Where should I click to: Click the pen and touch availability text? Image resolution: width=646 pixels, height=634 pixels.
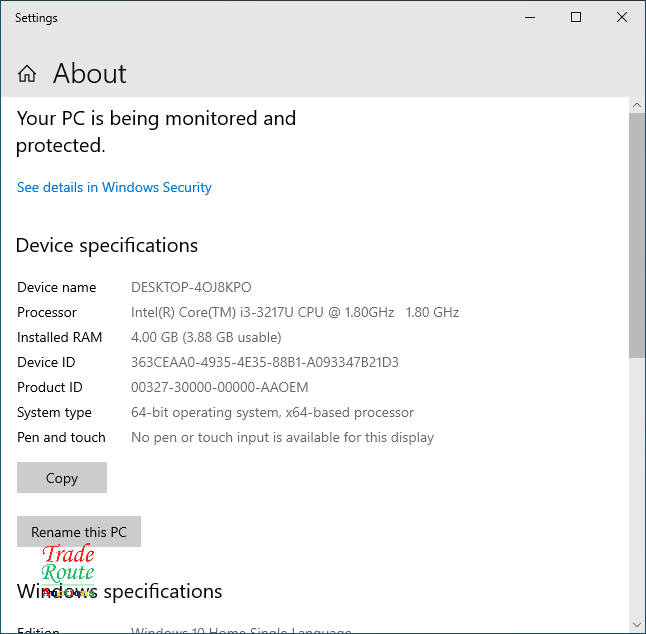pyautogui.click(x=282, y=437)
